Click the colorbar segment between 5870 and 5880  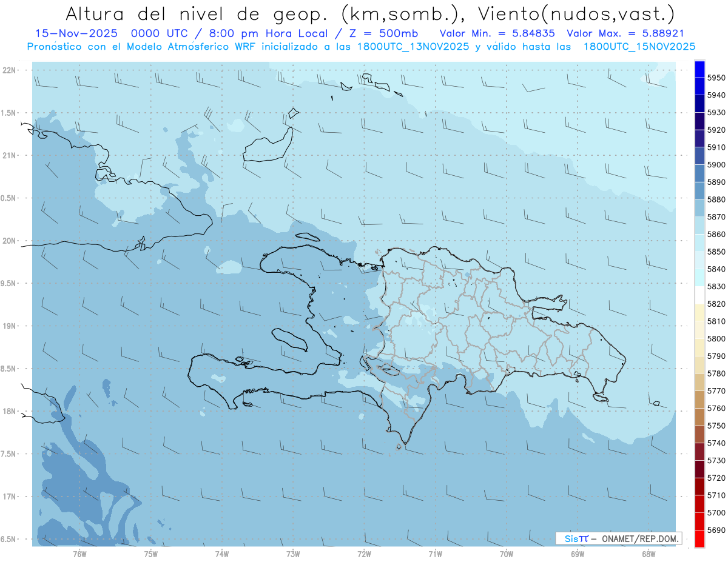699,208
